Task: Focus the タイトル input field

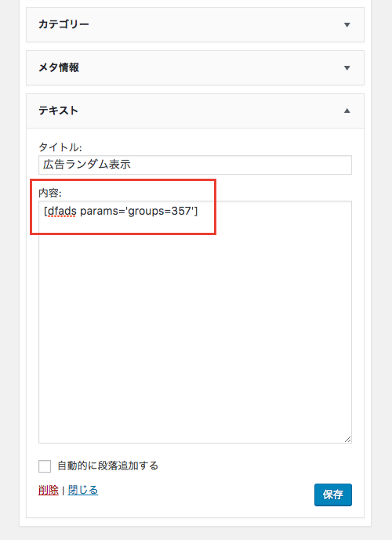Action: (195, 165)
